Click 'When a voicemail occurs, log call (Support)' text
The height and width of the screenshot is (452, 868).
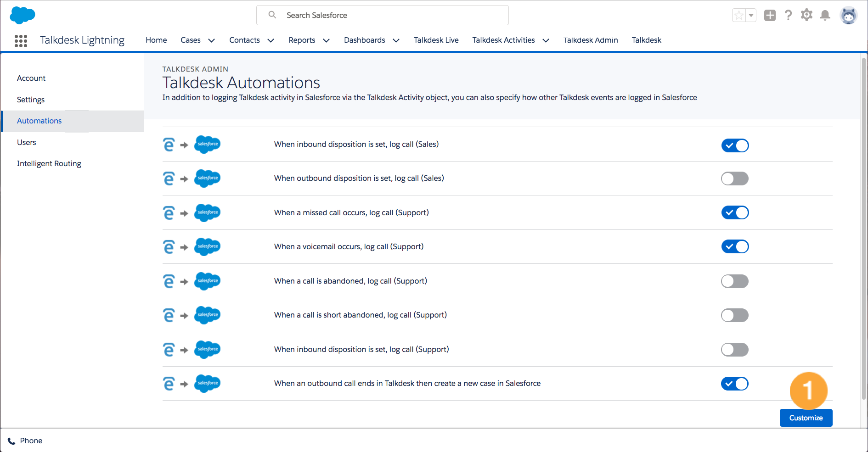(349, 247)
